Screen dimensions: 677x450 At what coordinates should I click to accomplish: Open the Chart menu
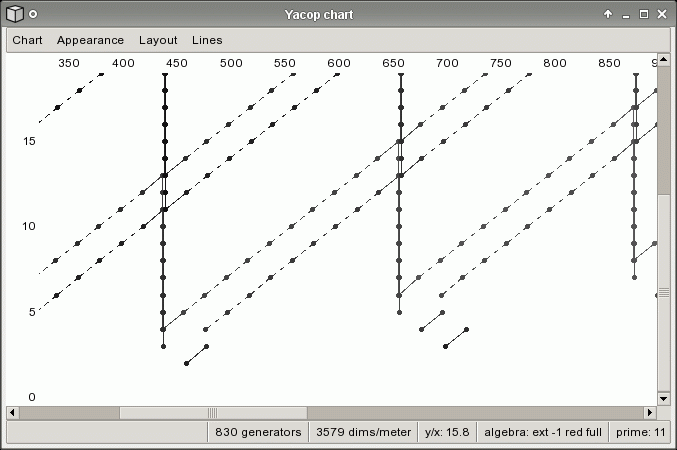point(27,40)
